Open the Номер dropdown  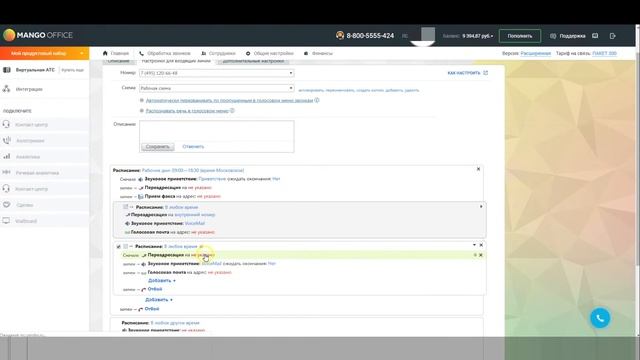[216, 73]
